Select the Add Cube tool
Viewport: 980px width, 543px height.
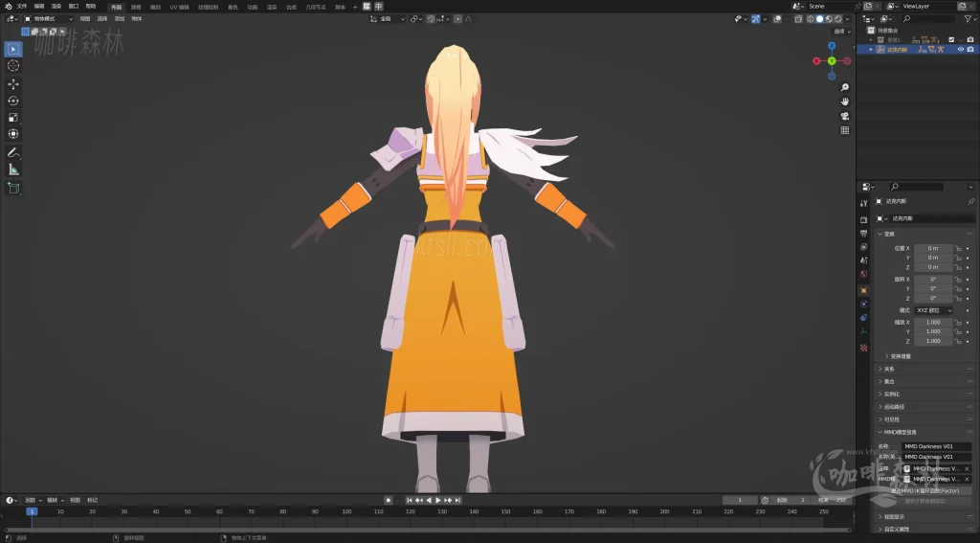13,189
